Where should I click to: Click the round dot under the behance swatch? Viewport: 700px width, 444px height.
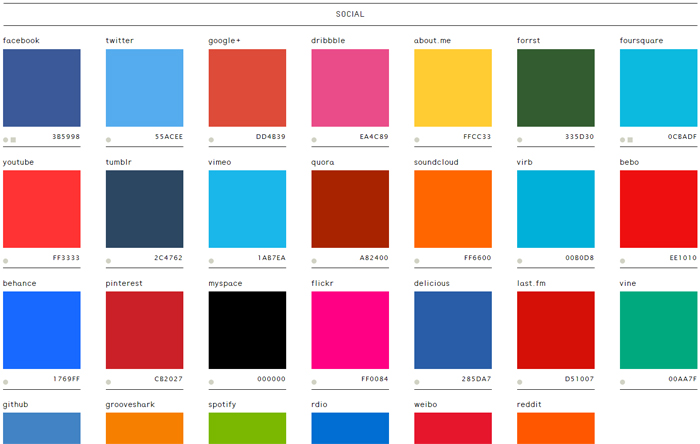tap(6, 382)
